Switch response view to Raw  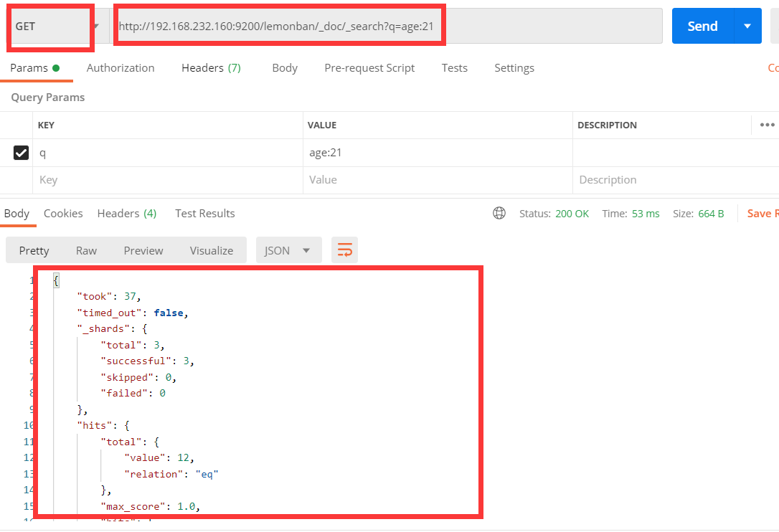point(86,250)
